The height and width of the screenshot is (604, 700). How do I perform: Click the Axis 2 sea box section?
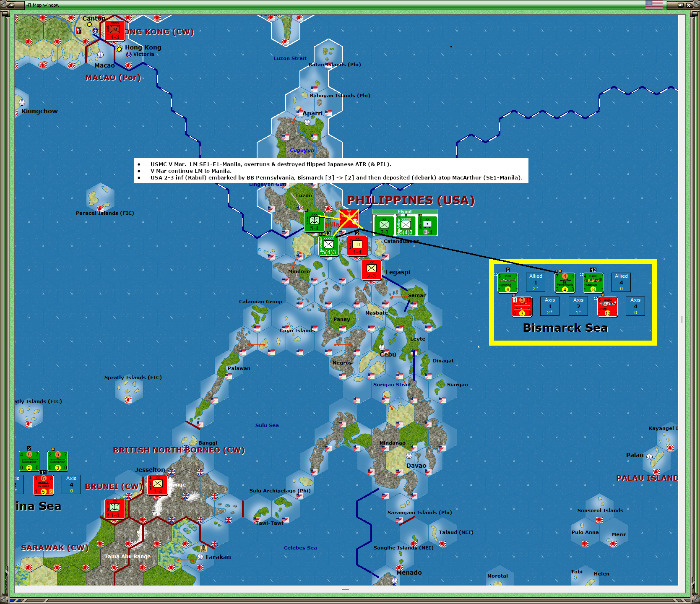pyautogui.click(x=578, y=306)
